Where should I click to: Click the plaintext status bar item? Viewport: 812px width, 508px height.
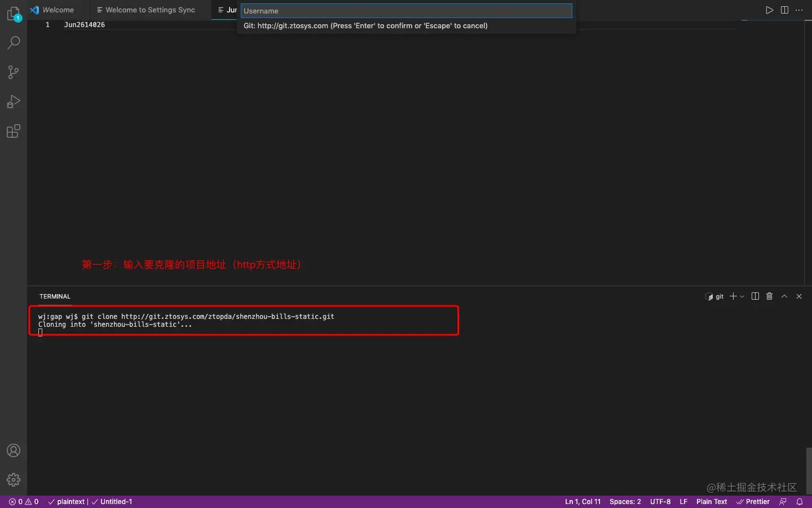[67, 502]
